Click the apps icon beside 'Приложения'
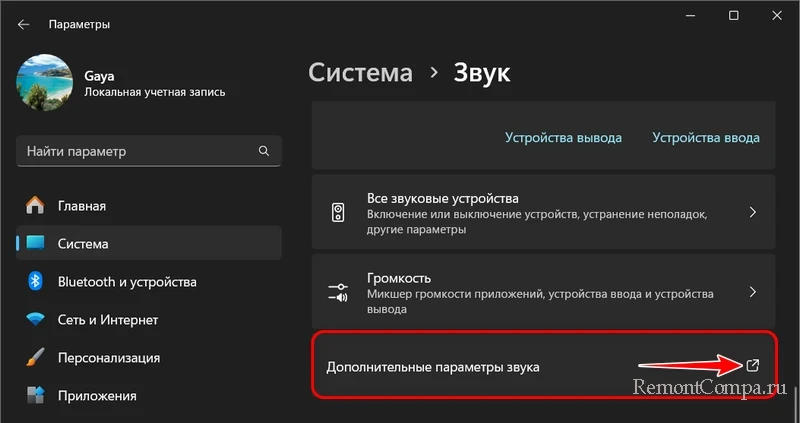The width and height of the screenshot is (800, 423). (x=35, y=396)
